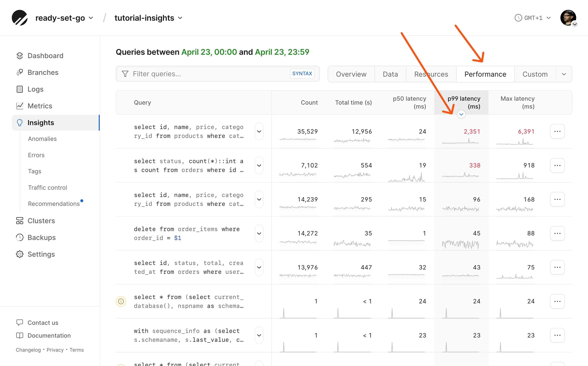Open the more menu for the current_database query
Image resolution: width=588 pixels, height=366 pixels.
click(x=557, y=301)
